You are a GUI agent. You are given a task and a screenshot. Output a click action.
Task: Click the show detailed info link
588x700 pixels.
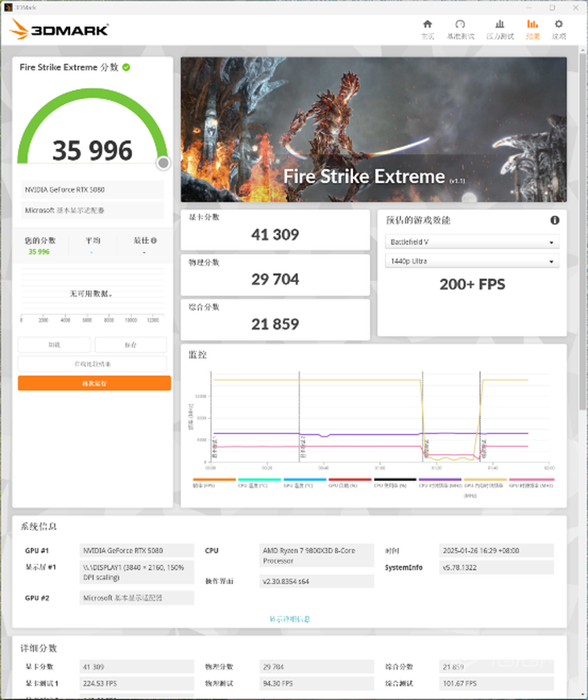[x=289, y=619]
